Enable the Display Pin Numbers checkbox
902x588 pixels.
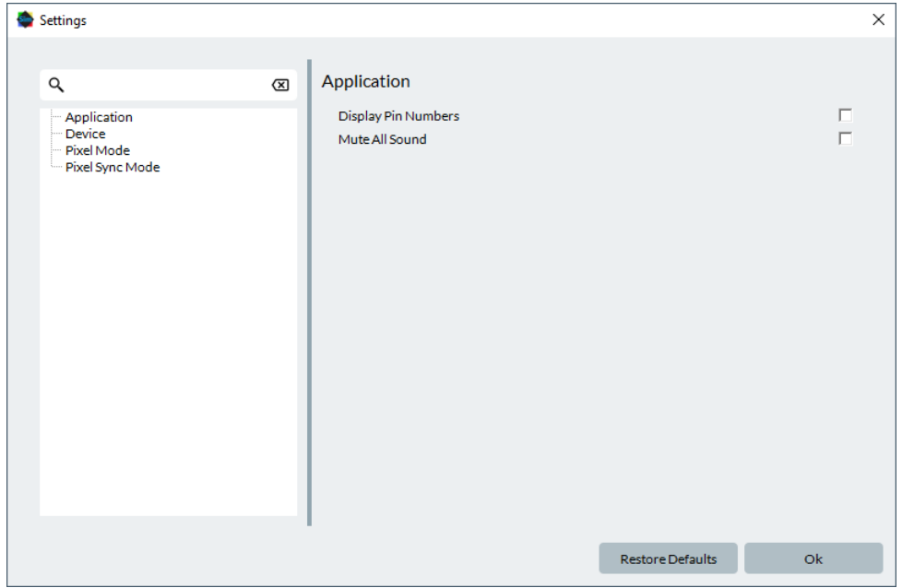pos(845,115)
